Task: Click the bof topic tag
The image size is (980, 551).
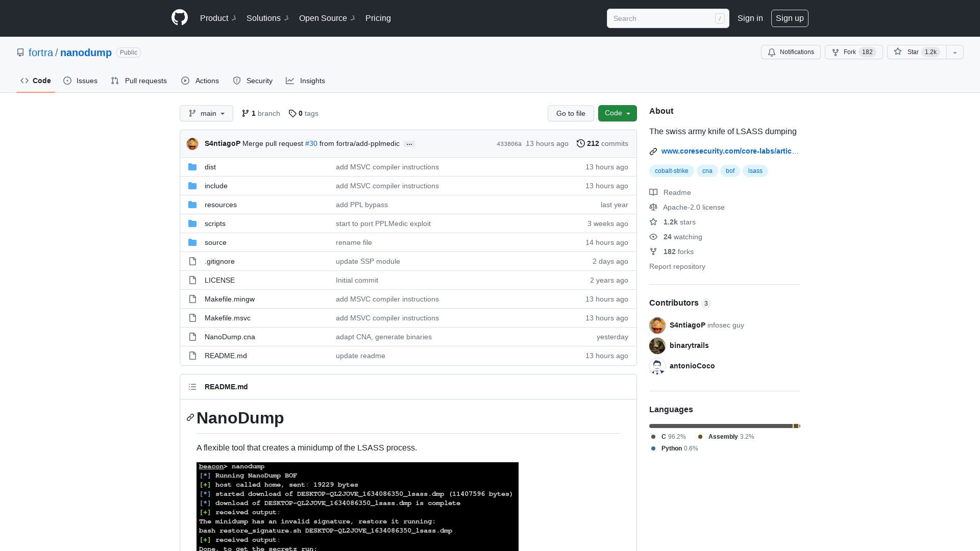Action: pos(730,170)
